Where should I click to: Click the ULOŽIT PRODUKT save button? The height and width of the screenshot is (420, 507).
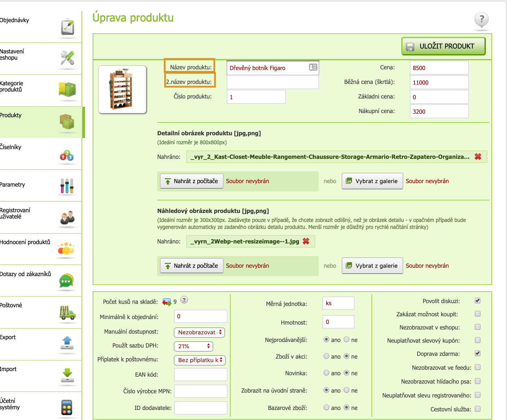pos(443,46)
